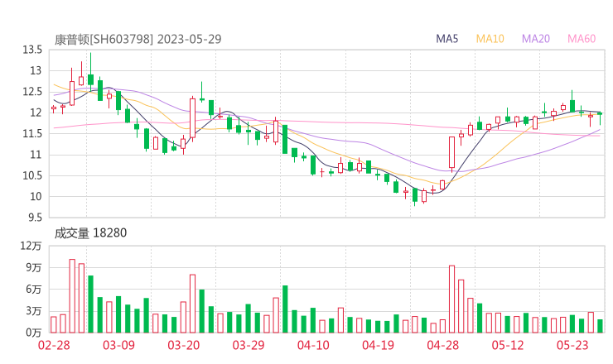Click the 04-19 date axis label
Screen dimensions: 613x364
[378, 345]
